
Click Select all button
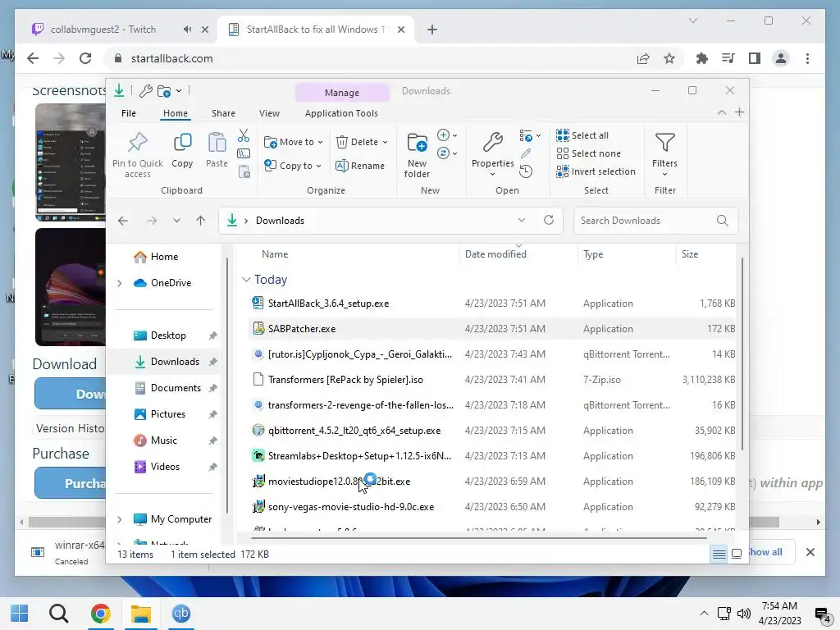point(582,135)
